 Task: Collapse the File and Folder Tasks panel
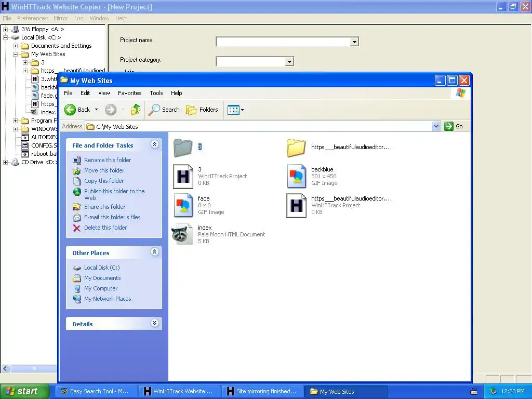pos(154,144)
